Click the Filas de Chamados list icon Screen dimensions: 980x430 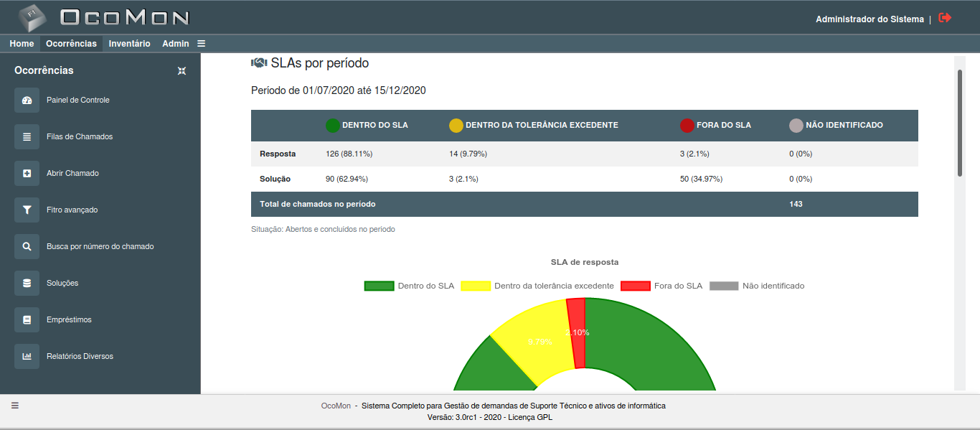pos(27,136)
